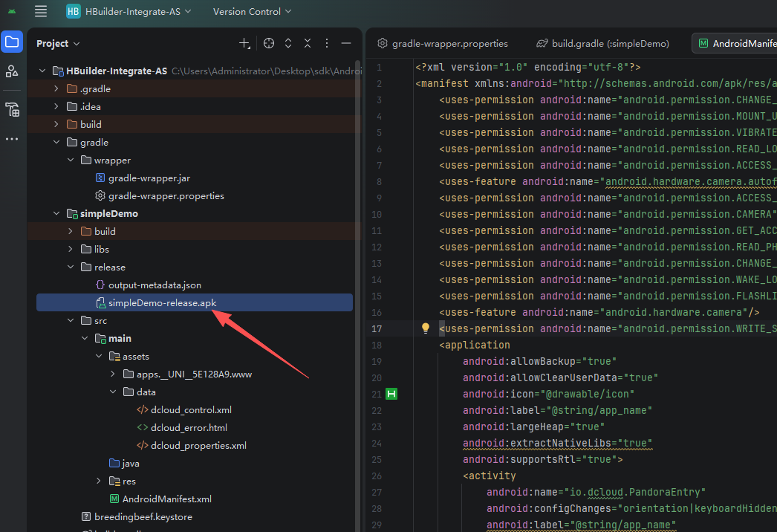This screenshot has width=777, height=532.
Task: Open AndroidManifest.xml in tree
Action: 166,499
